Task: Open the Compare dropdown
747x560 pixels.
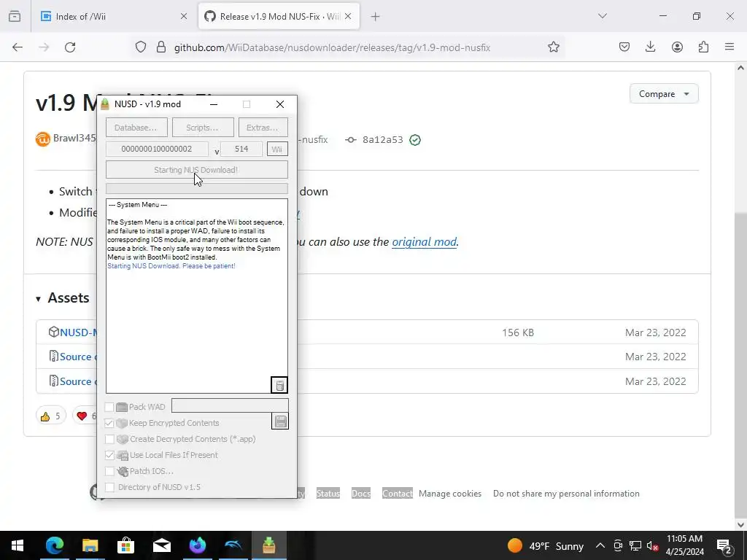Action: click(664, 94)
